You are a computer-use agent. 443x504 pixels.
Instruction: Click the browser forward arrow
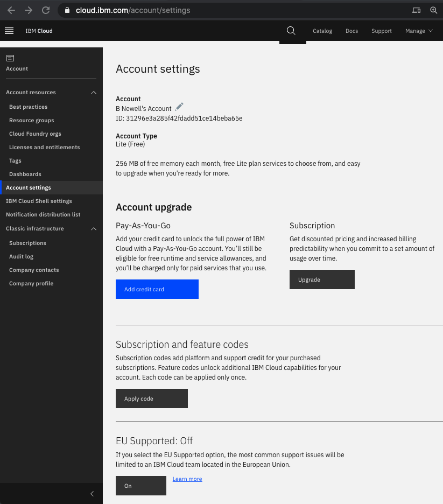point(29,10)
